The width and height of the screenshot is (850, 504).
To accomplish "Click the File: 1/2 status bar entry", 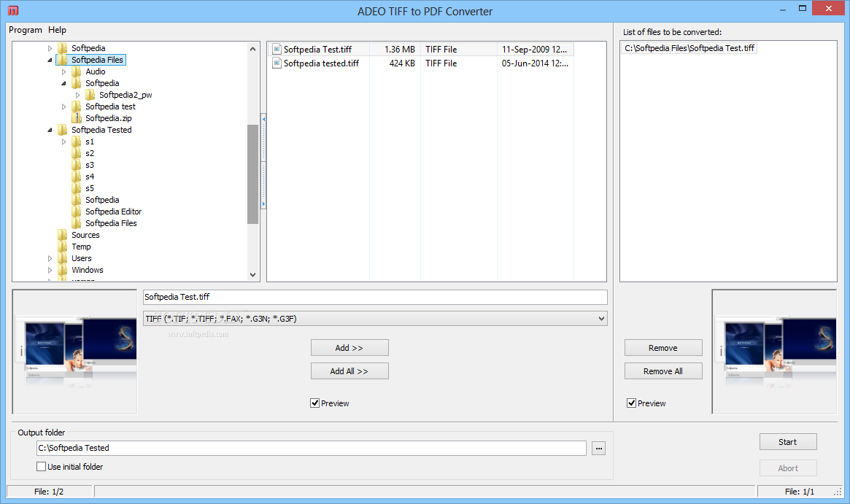I will [49, 492].
